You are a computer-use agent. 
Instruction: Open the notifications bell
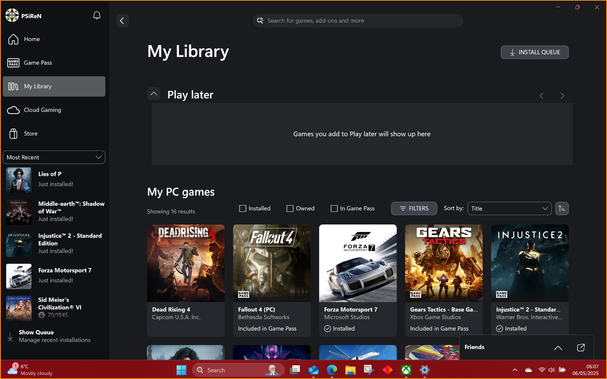97,15
